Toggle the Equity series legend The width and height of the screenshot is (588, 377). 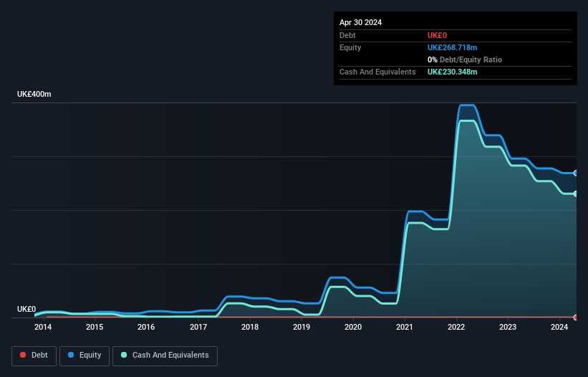[x=85, y=355]
